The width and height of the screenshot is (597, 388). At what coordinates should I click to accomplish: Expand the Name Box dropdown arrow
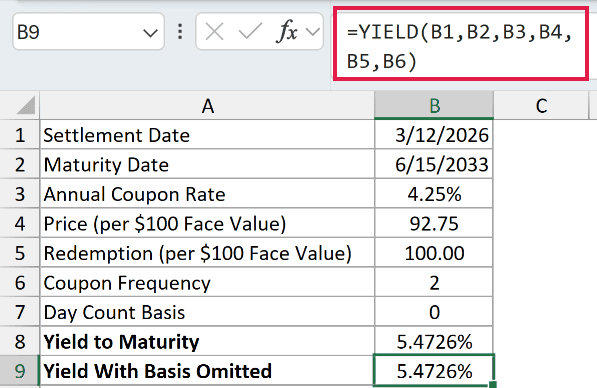point(150,33)
